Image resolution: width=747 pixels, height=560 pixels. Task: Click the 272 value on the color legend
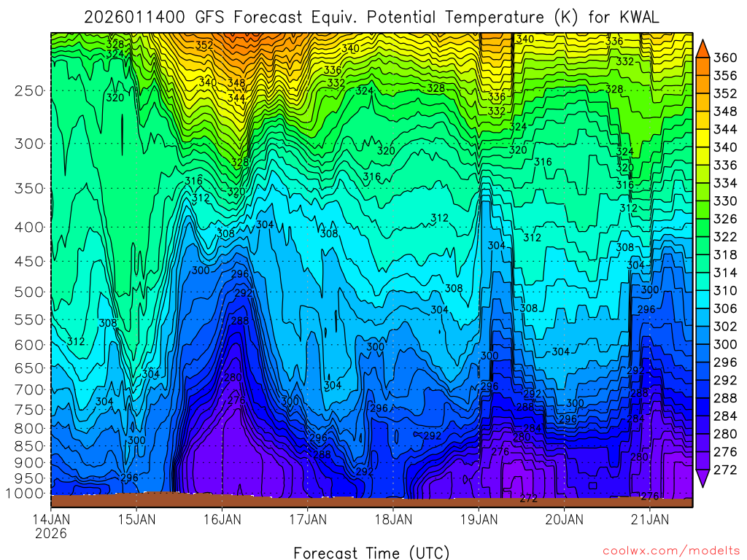click(725, 470)
